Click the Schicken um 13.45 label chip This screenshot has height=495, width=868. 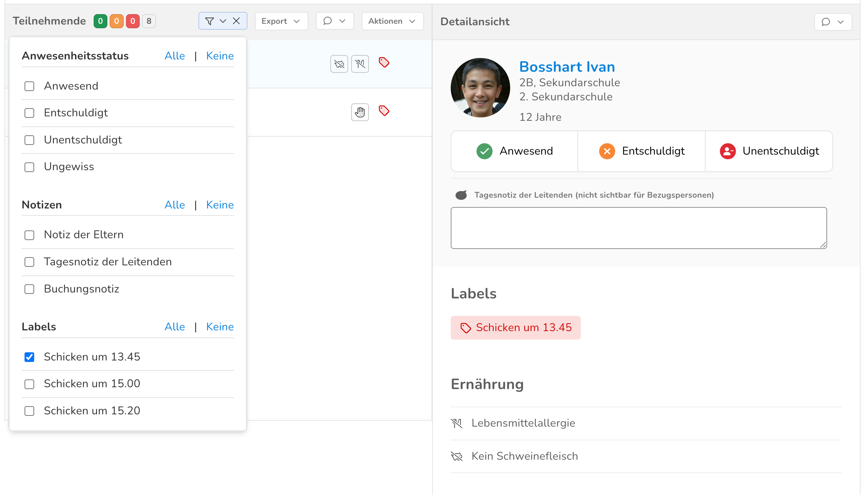515,328
